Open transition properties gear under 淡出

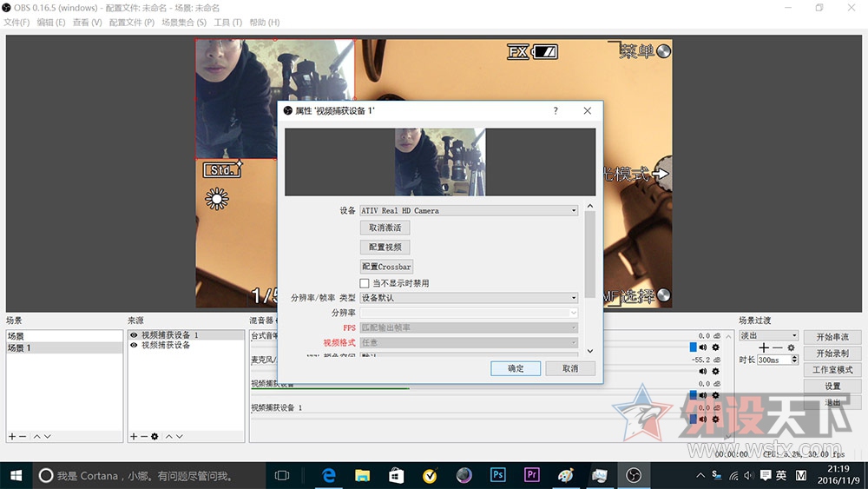(791, 347)
